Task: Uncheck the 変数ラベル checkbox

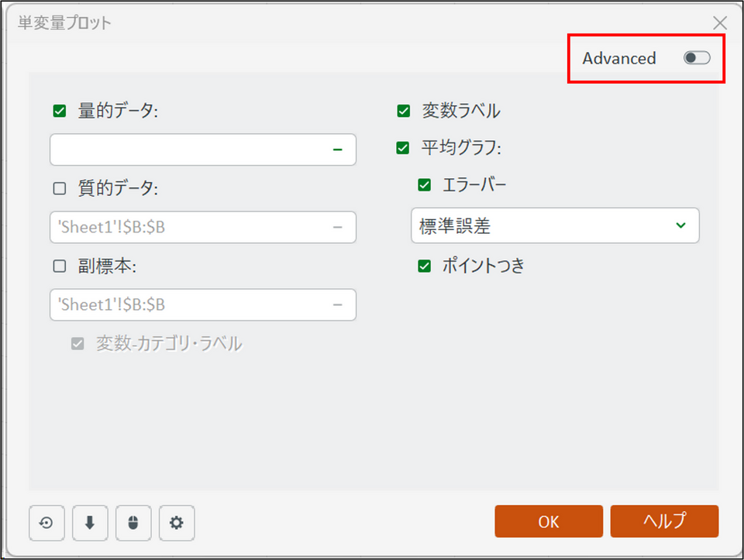Action: click(403, 111)
